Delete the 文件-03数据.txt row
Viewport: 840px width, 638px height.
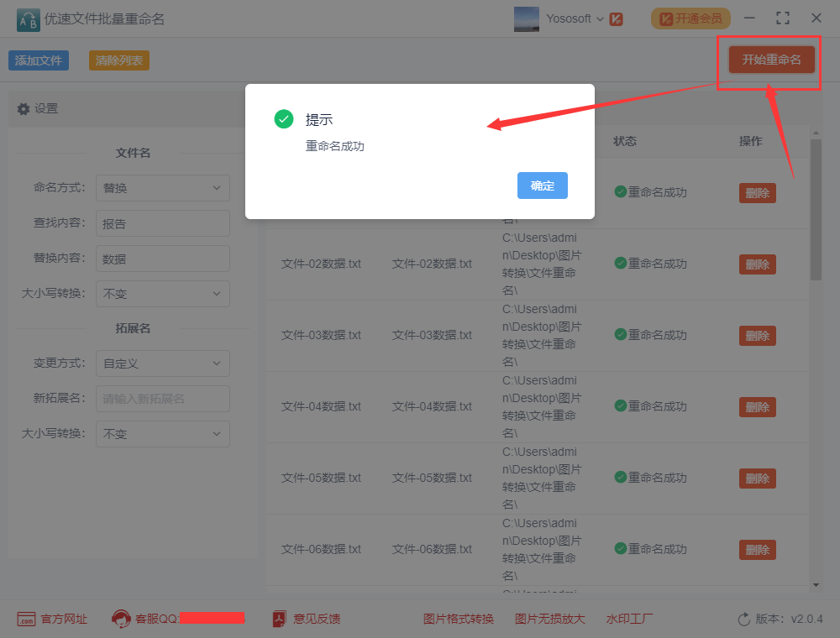pyautogui.click(x=758, y=336)
